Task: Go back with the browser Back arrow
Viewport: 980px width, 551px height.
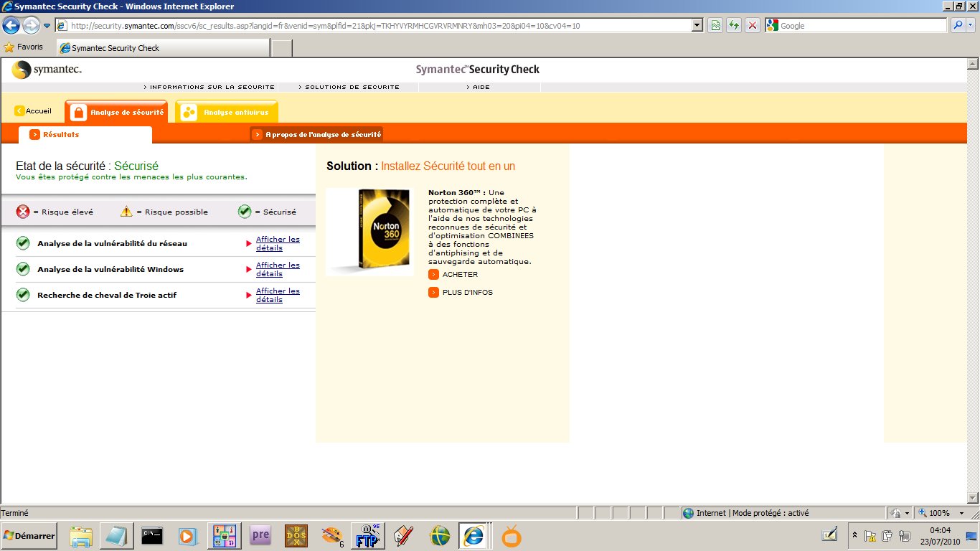Action: pyautogui.click(x=11, y=25)
